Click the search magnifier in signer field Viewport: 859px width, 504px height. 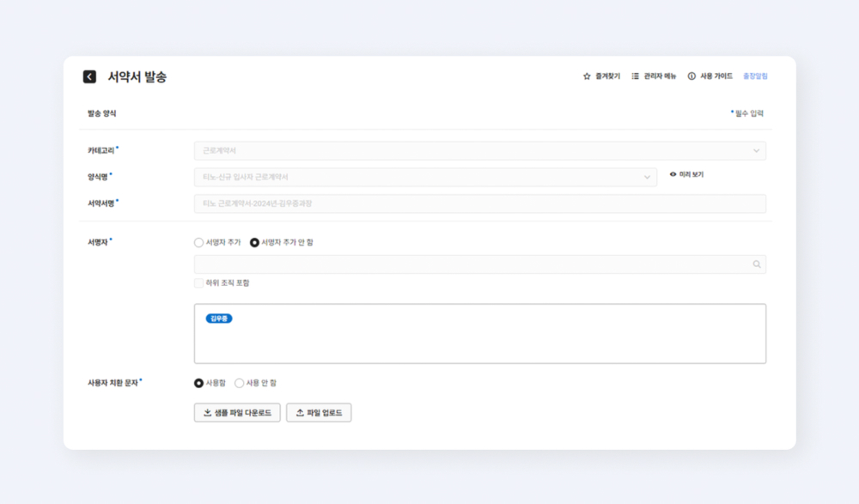757,264
